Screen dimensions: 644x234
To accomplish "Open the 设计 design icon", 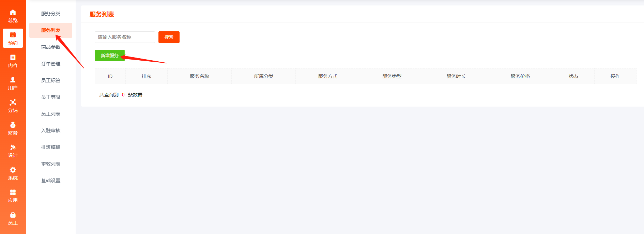I will [13, 147].
